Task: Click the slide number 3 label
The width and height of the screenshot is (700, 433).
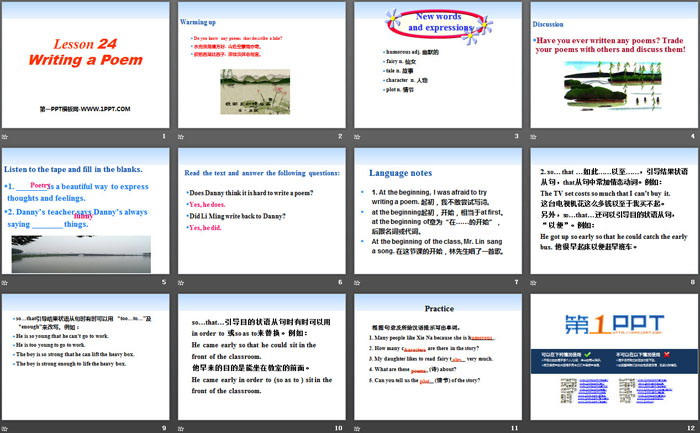Action: click(x=517, y=136)
